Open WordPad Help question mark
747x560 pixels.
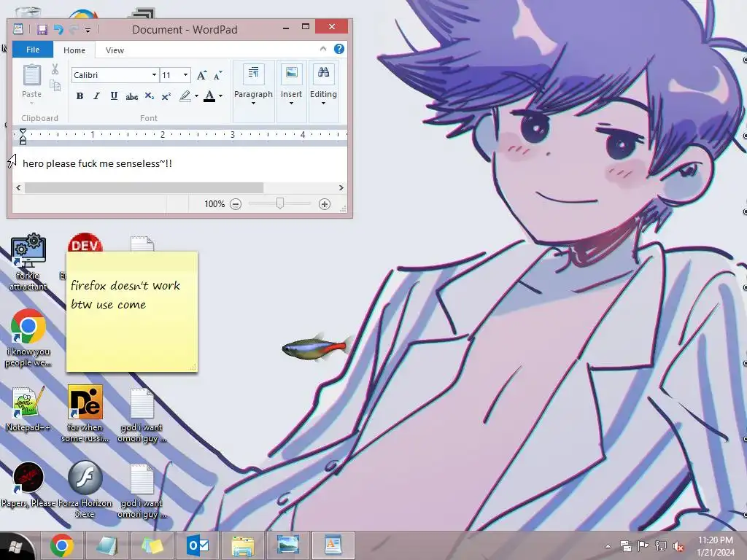coord(338,49)
